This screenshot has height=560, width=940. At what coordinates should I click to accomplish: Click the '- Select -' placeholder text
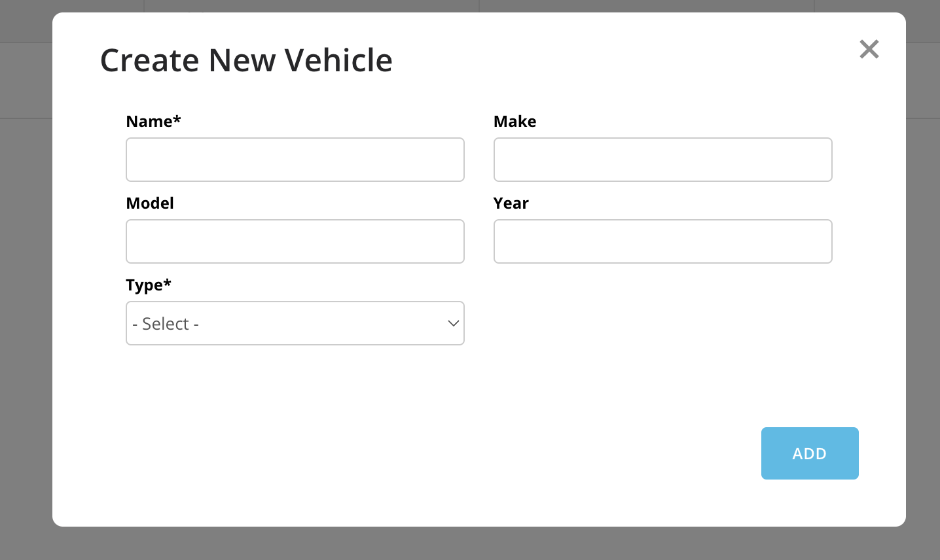pyautogui.click(x=166, y=324)
